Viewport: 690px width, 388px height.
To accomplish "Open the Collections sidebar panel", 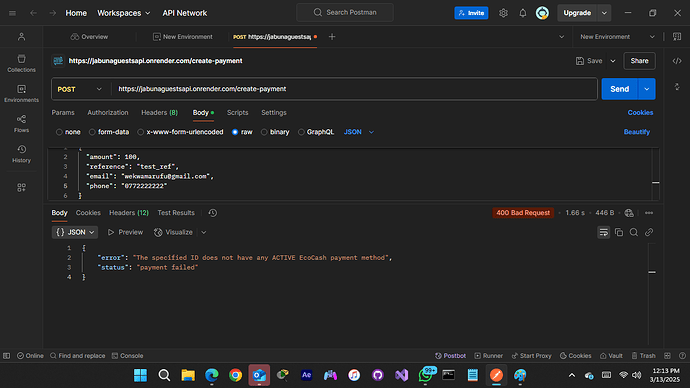I will point(21,63).
